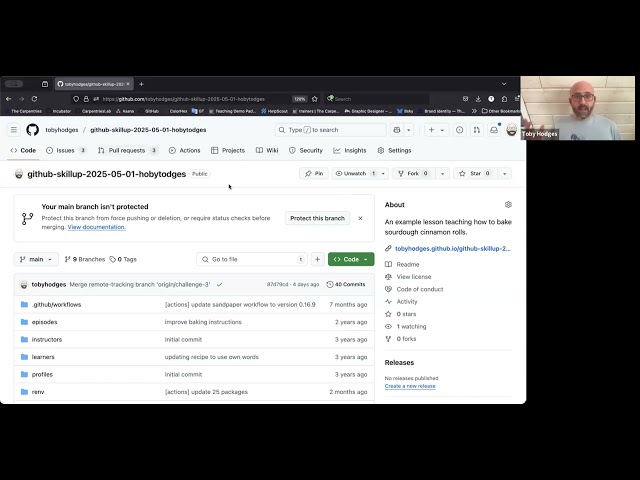Dismiss the branch protection banner

point(360,218)
